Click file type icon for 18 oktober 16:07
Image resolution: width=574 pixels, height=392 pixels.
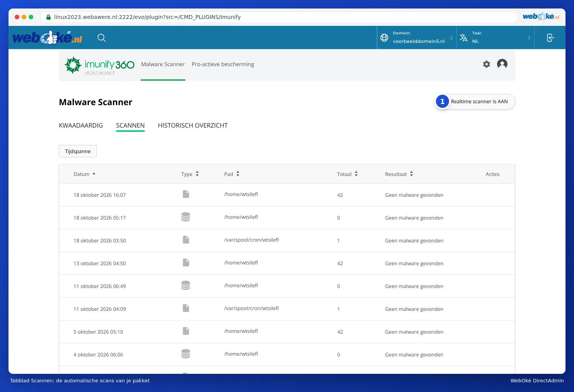tap(186, 194)
